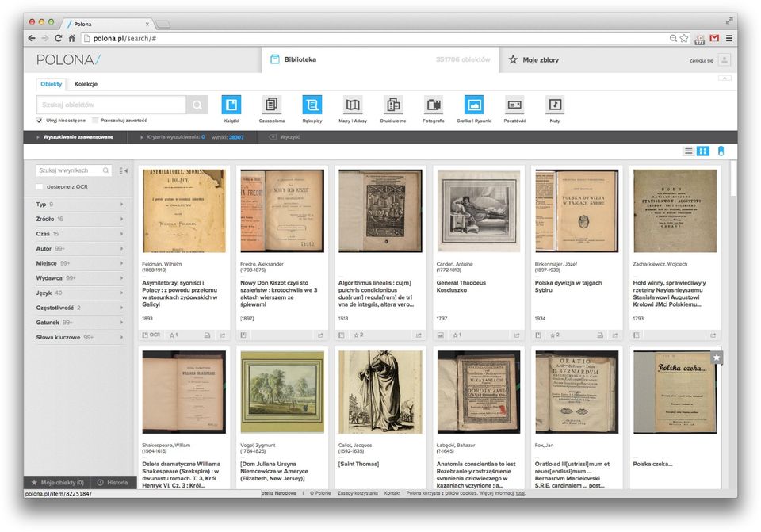Open the Biblioteka tab
This screenshot has height=532, width=761.
point(380,59)
